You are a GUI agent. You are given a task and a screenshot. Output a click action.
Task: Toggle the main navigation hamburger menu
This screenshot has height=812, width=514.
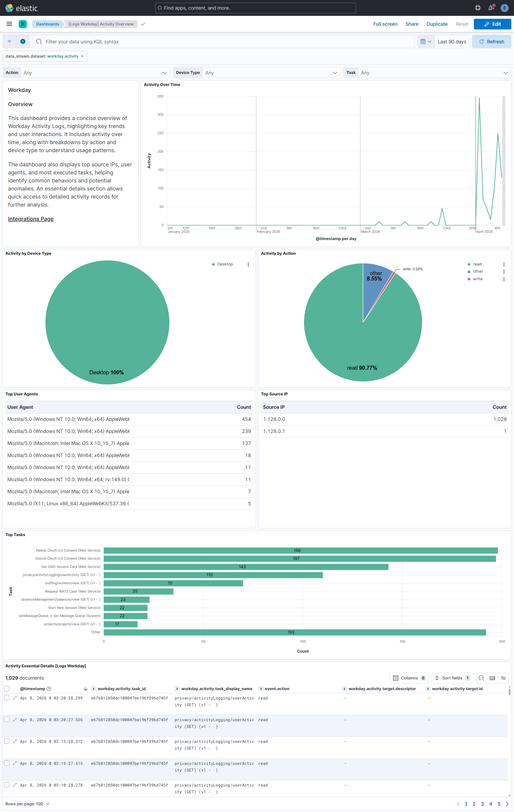pos(9,24)
